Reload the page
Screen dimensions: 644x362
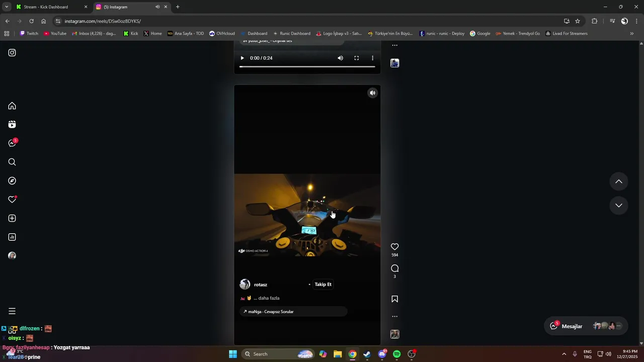point(31,21)
